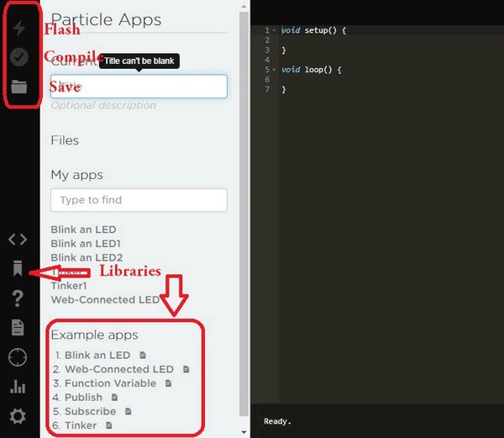Open Settings with the gear icon

(18, 416)
